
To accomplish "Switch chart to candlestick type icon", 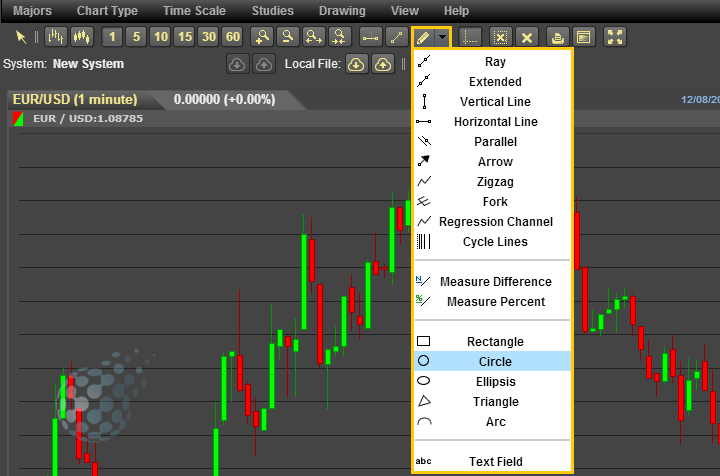I will pos(82,37).
